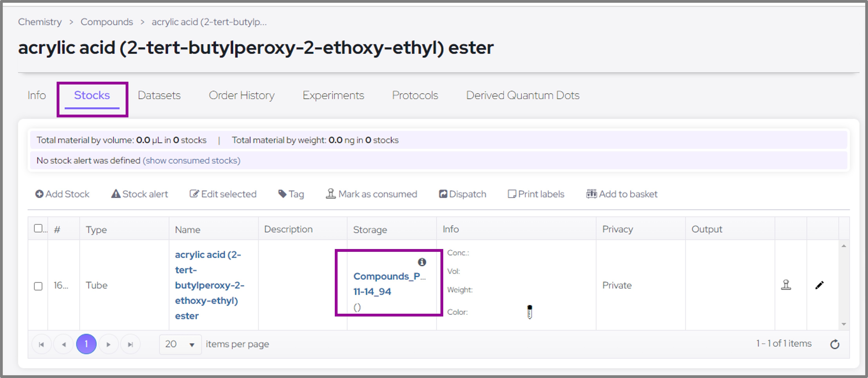Click the refresh button in the pager
This screenshot has width=868, height=378.
[834, 344]
